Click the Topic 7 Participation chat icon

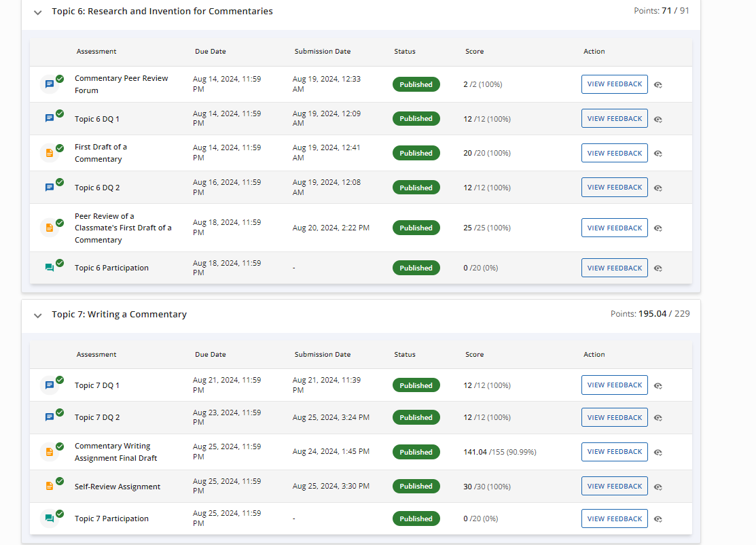click(x=49, y=518)
